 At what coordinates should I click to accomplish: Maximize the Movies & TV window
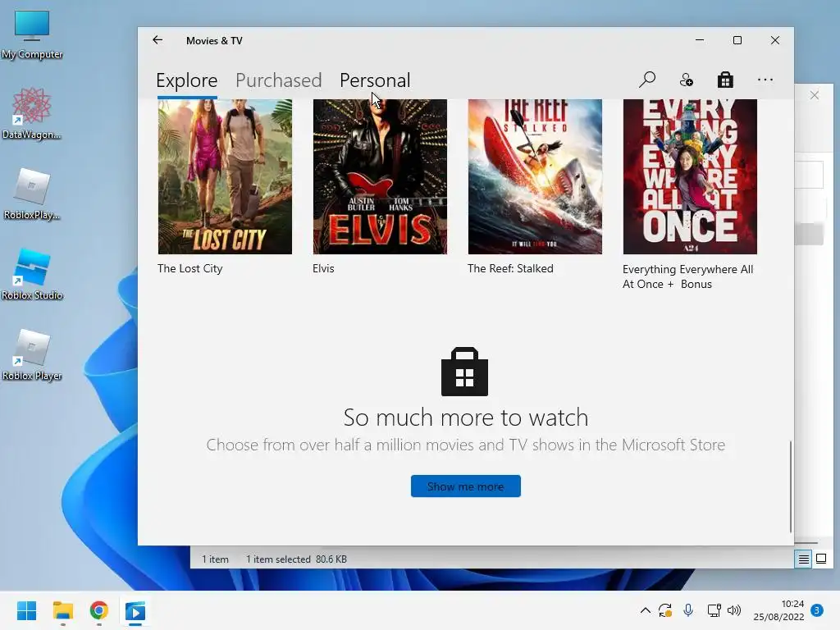(x=737, y=40)
